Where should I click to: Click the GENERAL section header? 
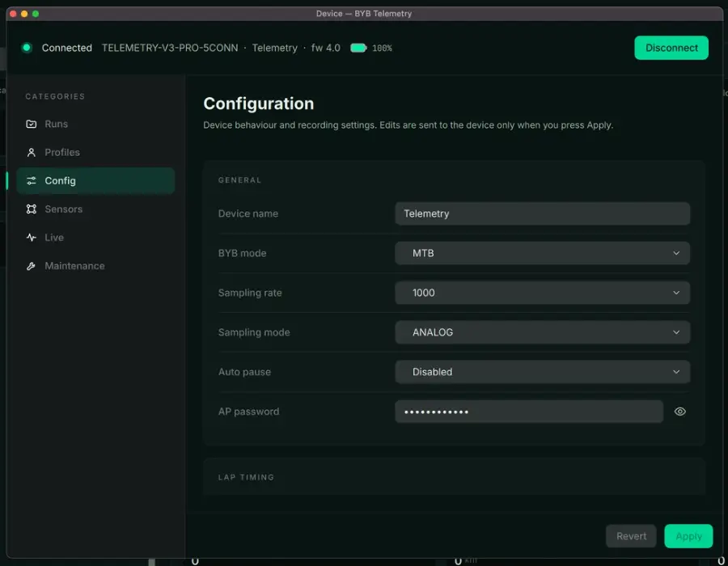click(239, 180)
